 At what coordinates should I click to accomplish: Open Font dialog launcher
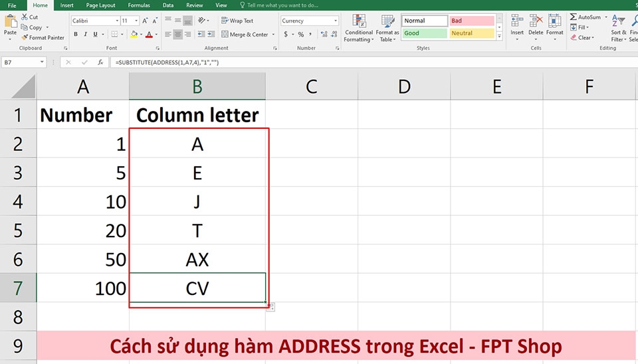pos(158,48)
